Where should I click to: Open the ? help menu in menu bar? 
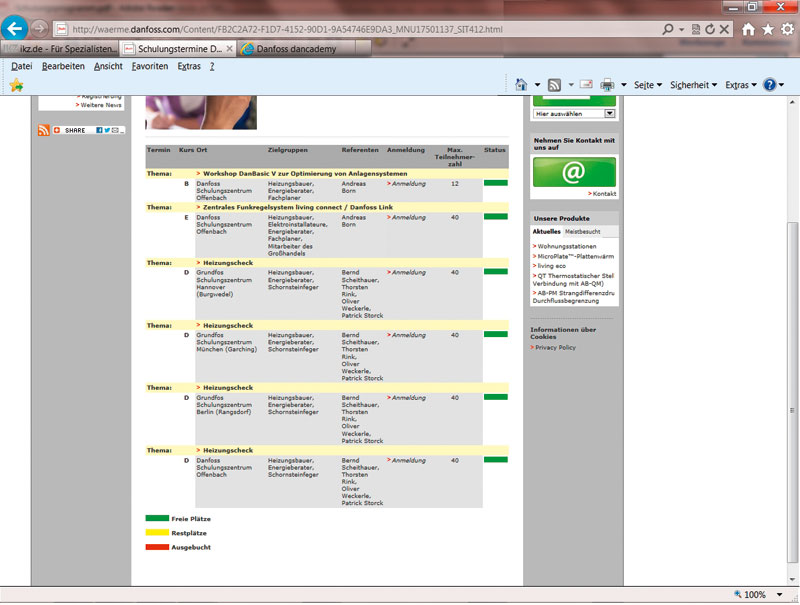point(212,66)
